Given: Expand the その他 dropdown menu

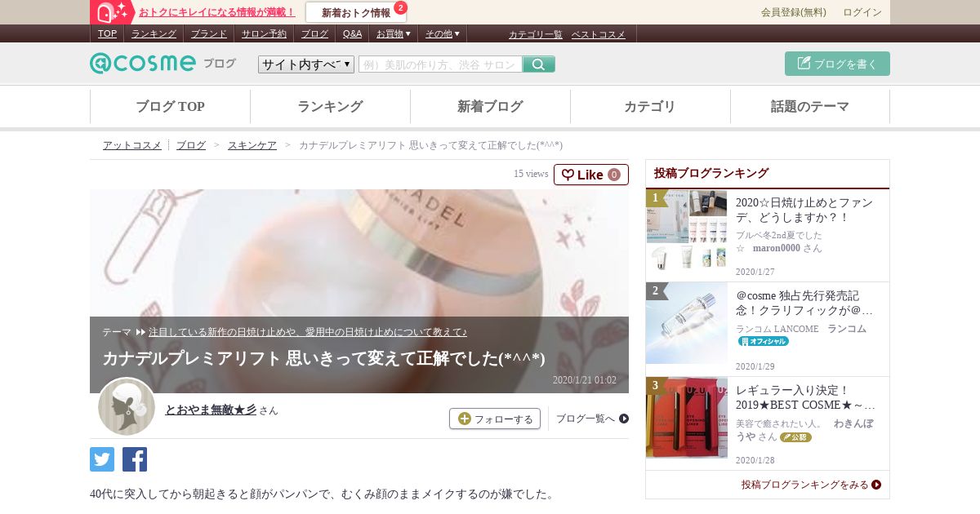Looking at the screenshot, I should tap(443, 33).
